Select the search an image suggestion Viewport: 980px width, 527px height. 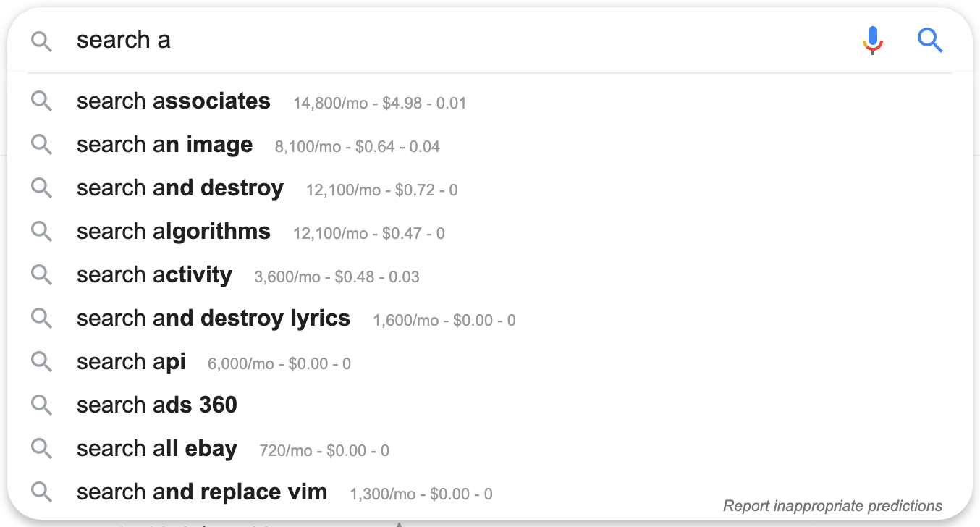tap(490, 145)
